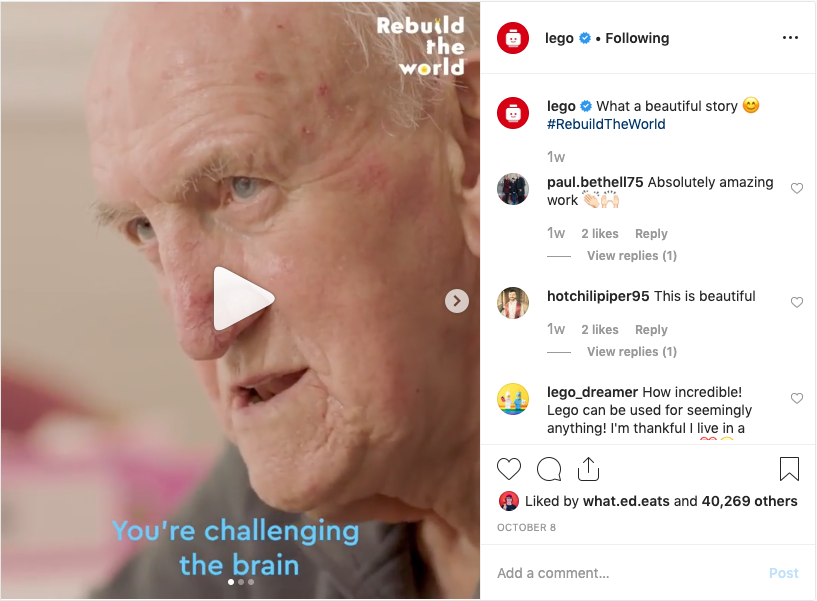This screenshot has height=601, width=817.
Task: Open the comment bubble icon
Action: pos(549,469)
